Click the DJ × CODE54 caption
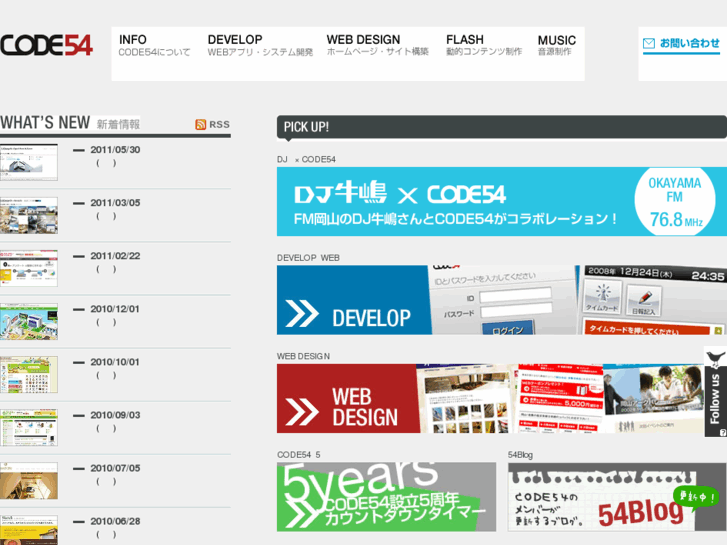 pos(306,160)
